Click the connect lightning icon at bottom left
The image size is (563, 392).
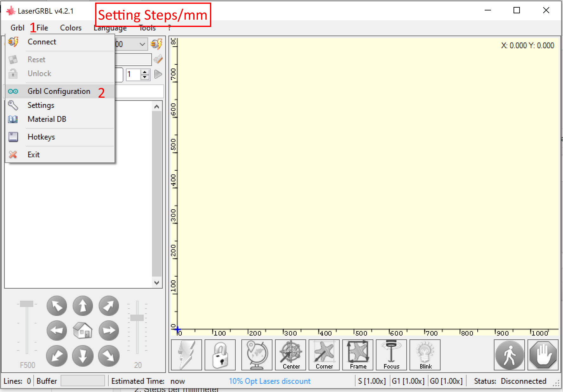186,355
